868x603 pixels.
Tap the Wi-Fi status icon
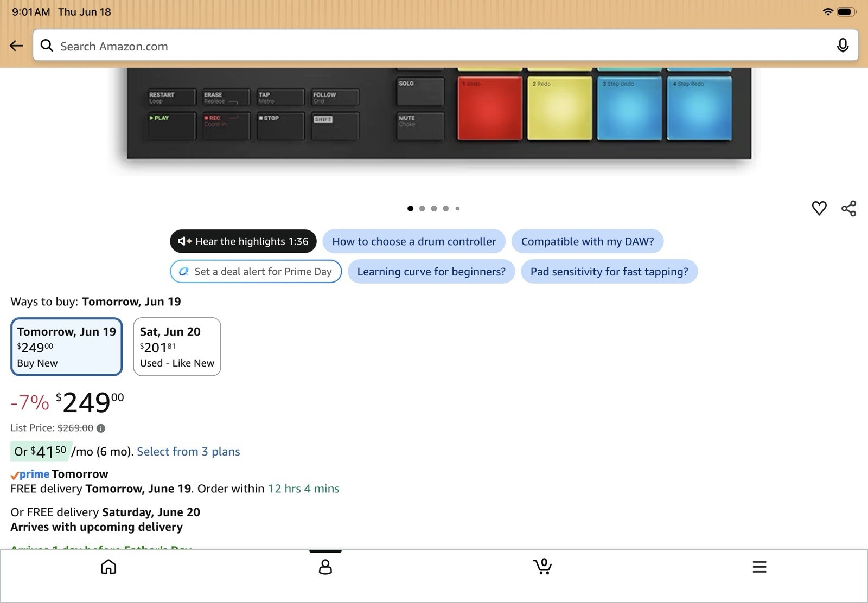click(x=828, y=11)
